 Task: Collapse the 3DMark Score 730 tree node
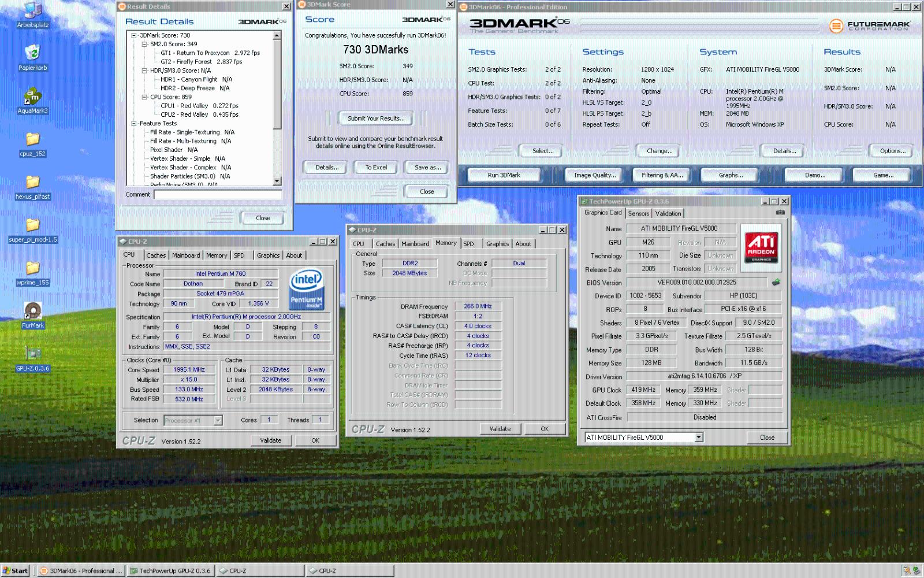point(134,35)
